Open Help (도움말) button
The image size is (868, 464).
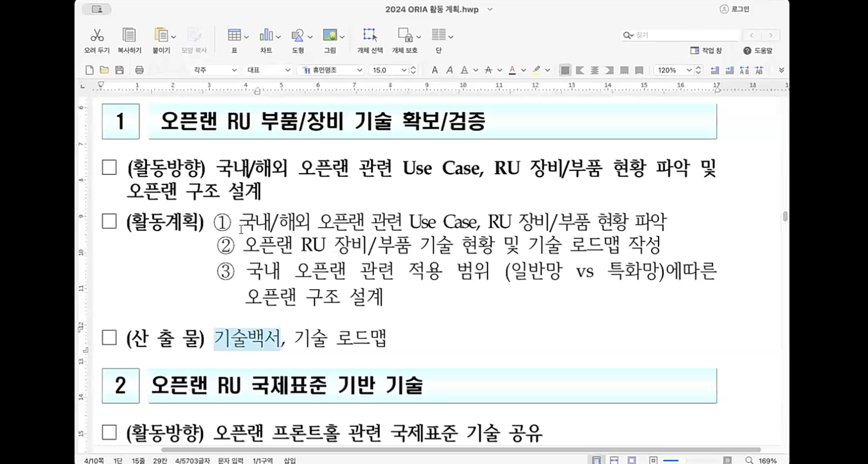758,51
